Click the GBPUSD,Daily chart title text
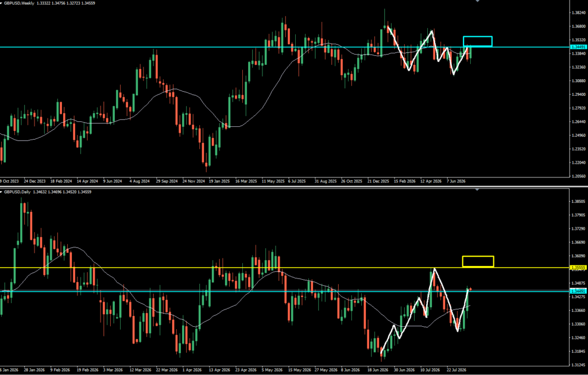Viewport: 588px width, 375px height. tap(17, 192)
